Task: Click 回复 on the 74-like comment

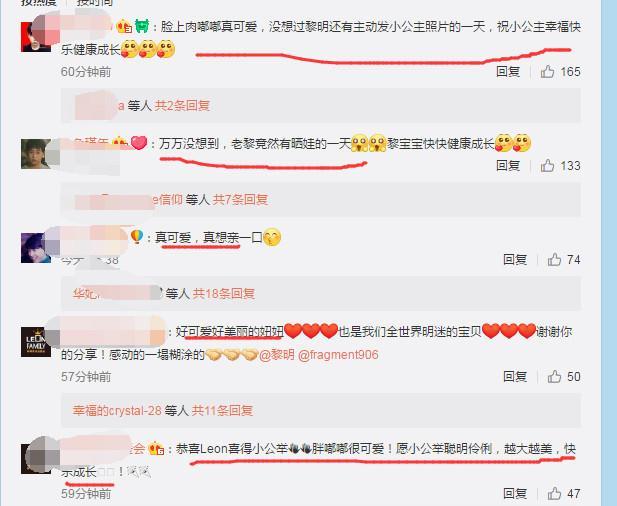Action: (515, 259)
